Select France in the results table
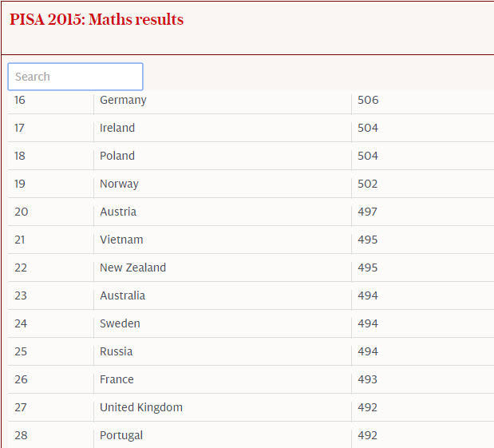The width and height of the screenshot is (494, 448). [117, 379]
